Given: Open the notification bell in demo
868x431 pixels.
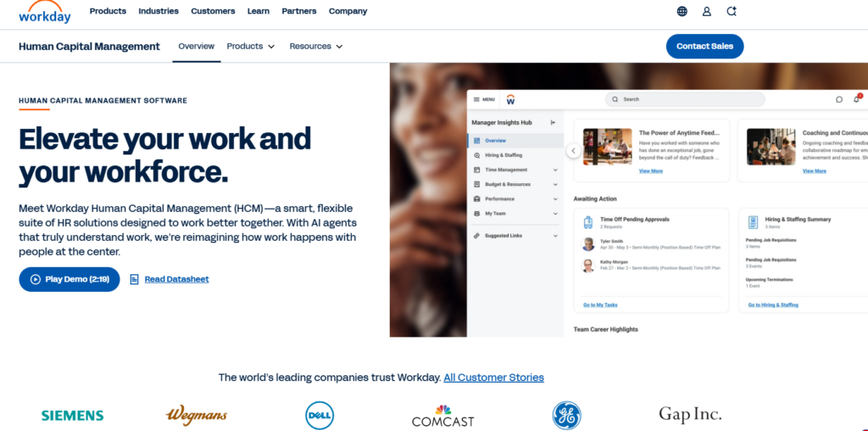Looking at the screenshot, I should [x=857, y=98].
